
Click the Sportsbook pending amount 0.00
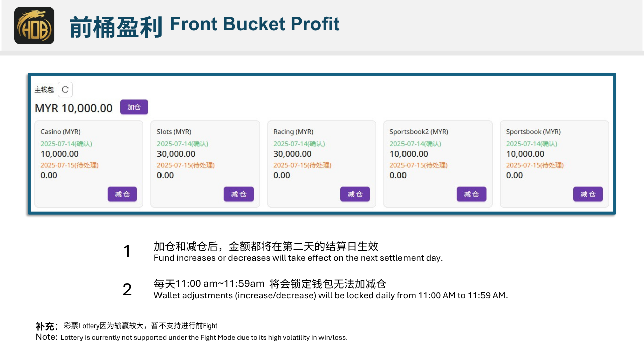click(x=514, y=175)
